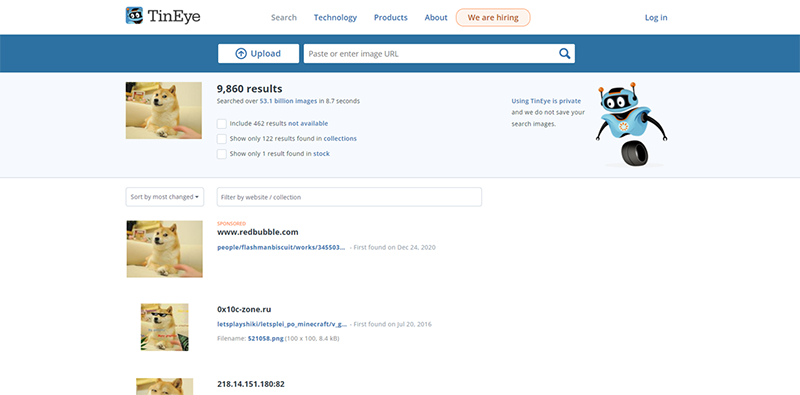Screen dimensions: 800x395
Task: Click the collections link
Action: (x=340, y=138)
